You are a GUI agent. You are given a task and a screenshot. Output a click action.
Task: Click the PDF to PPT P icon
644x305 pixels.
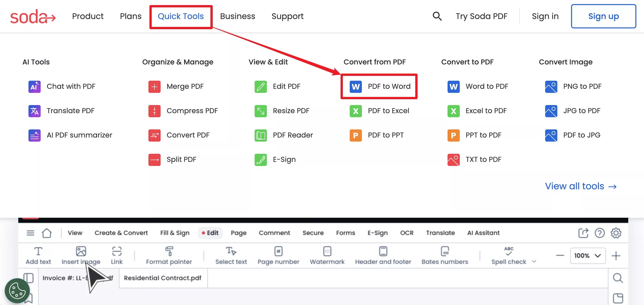tap(356, 135)
